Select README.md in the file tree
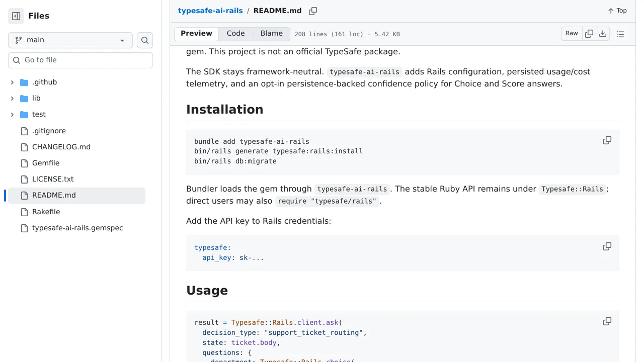 click(76, 196)
